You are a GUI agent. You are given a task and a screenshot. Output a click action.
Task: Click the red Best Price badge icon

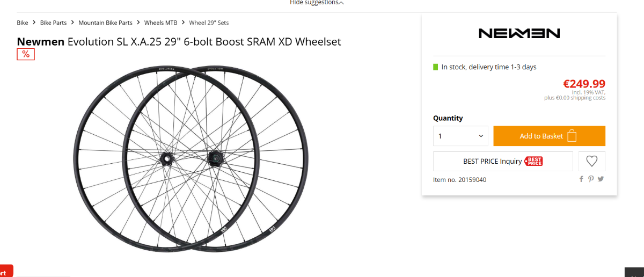[x=533, y=161]
